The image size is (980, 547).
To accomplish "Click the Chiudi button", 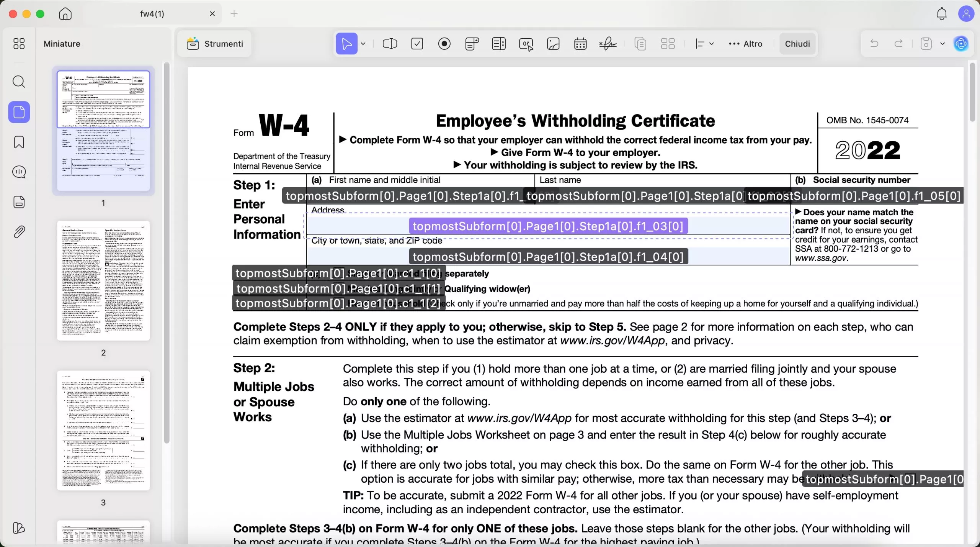I will [797, 44].
